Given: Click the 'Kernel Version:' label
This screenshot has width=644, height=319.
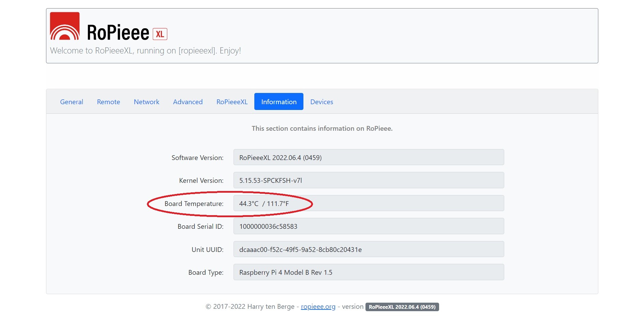Looking at the screenshot, I should tap(201, 180).
